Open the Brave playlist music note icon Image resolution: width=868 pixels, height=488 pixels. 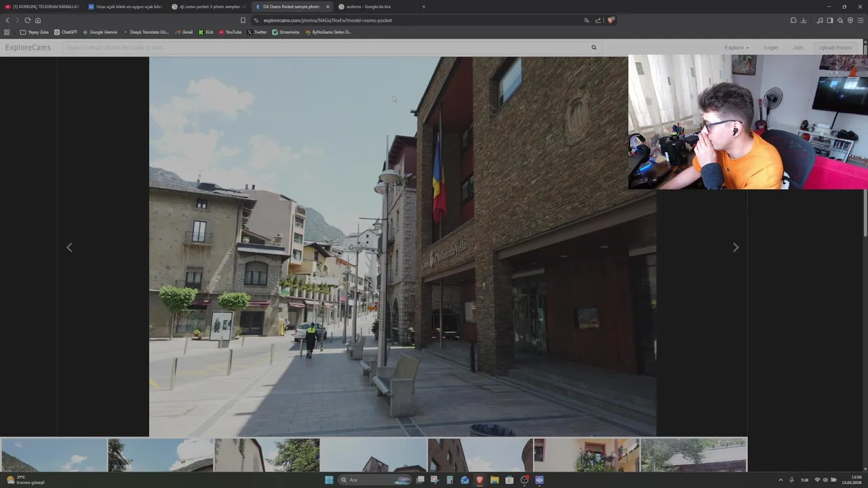click(820, 20)
